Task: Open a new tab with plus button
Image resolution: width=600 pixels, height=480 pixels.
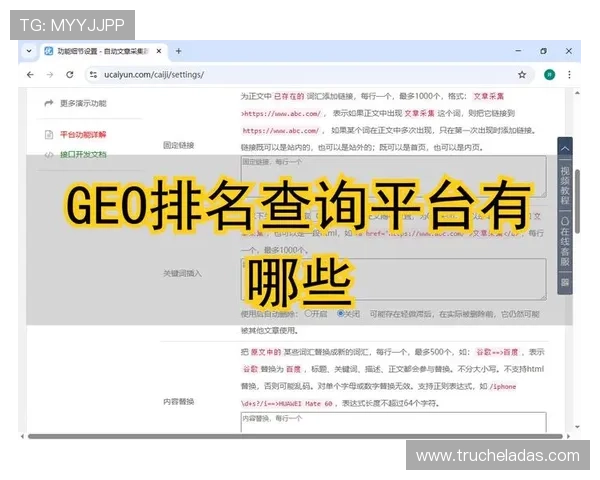Action: tap(178, 51)
